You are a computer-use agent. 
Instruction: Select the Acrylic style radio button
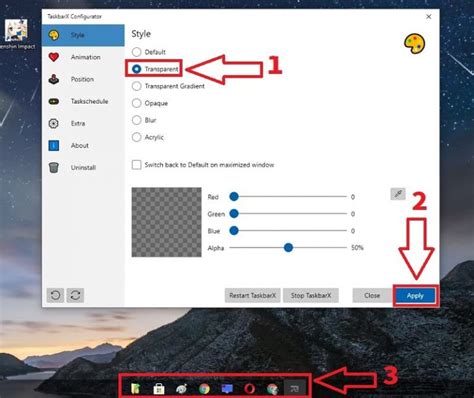136,137
